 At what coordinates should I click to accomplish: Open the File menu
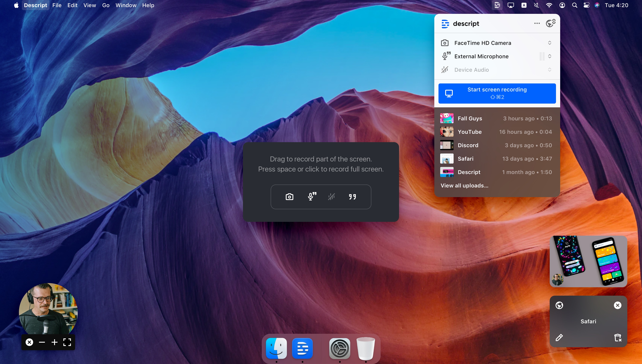(x=57, y=5)
